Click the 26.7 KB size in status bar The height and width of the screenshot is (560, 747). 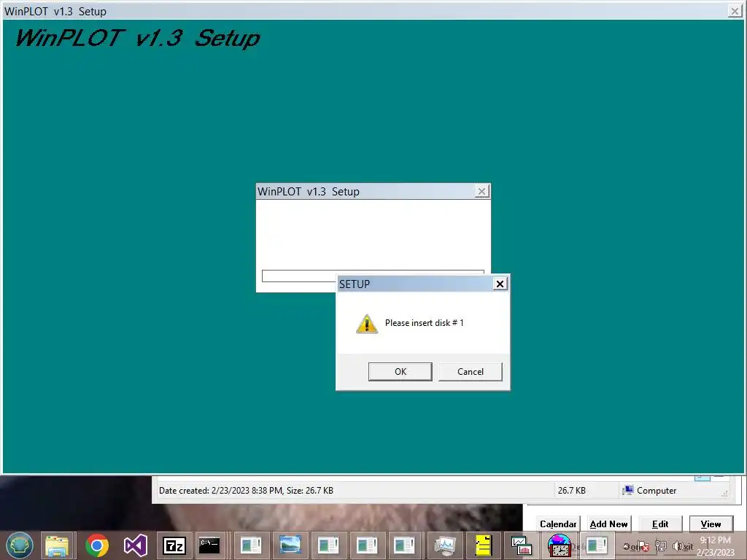tap(572, 491)
